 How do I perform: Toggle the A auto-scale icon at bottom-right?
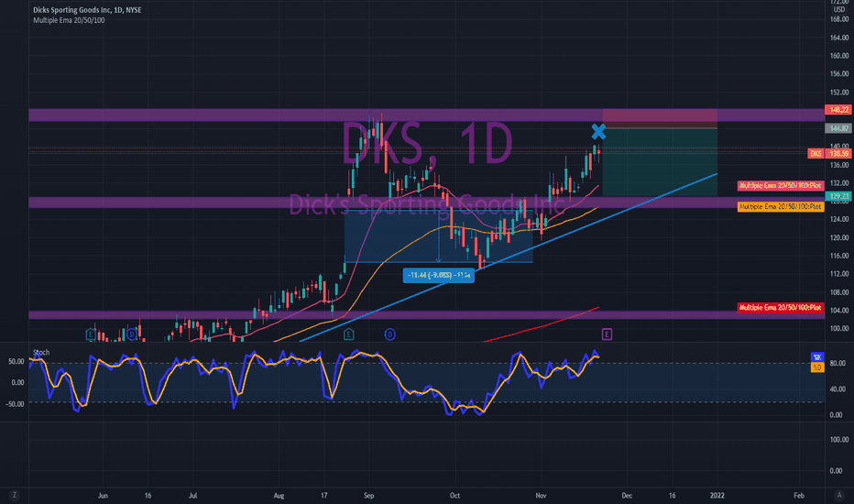click(839, 495)
